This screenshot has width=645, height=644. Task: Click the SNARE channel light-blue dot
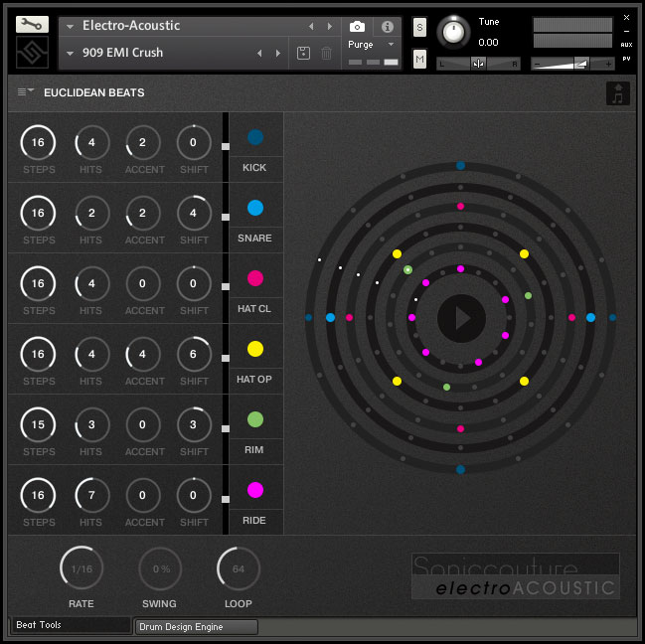[255, 208]
